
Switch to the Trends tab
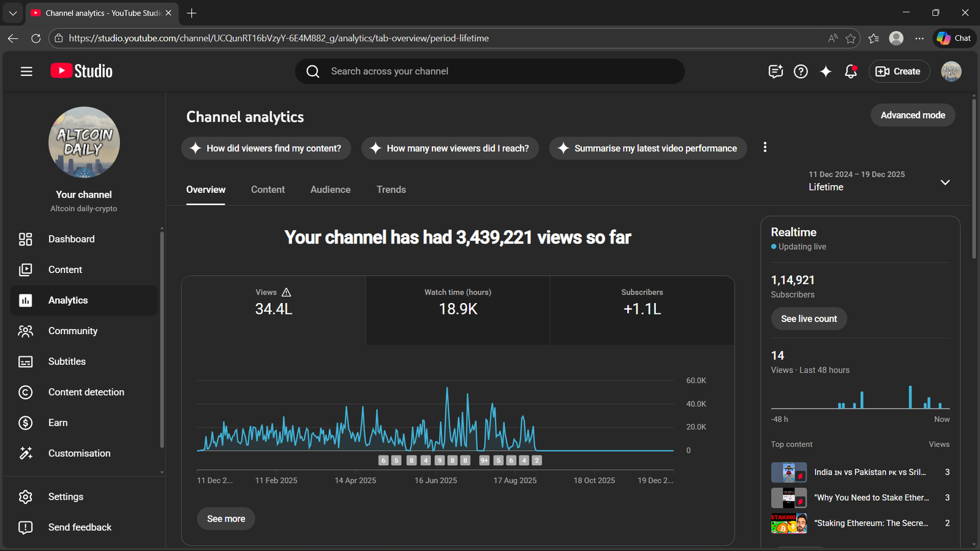click(x=391, y=190)
